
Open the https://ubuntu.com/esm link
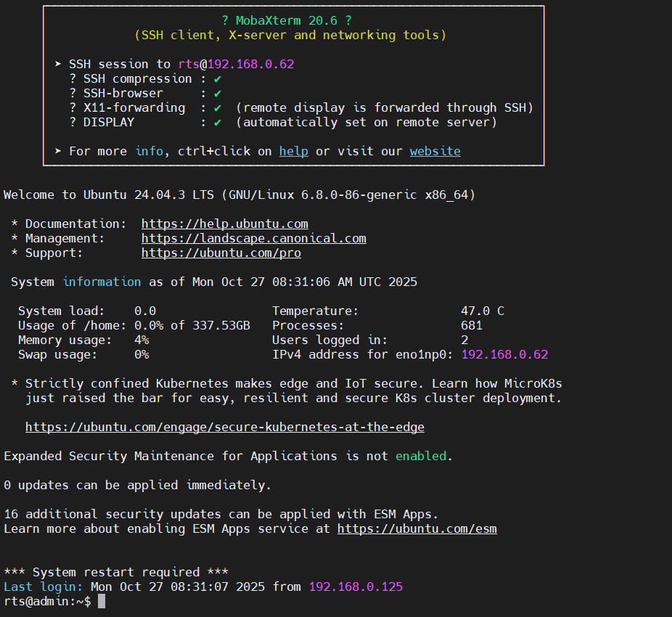[417, 528]
